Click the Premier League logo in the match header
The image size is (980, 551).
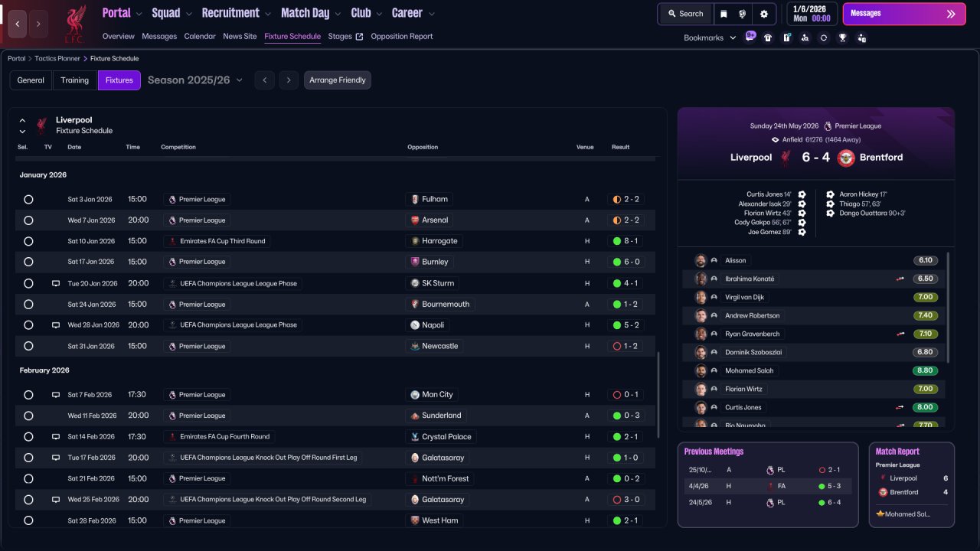pos(828,126)
